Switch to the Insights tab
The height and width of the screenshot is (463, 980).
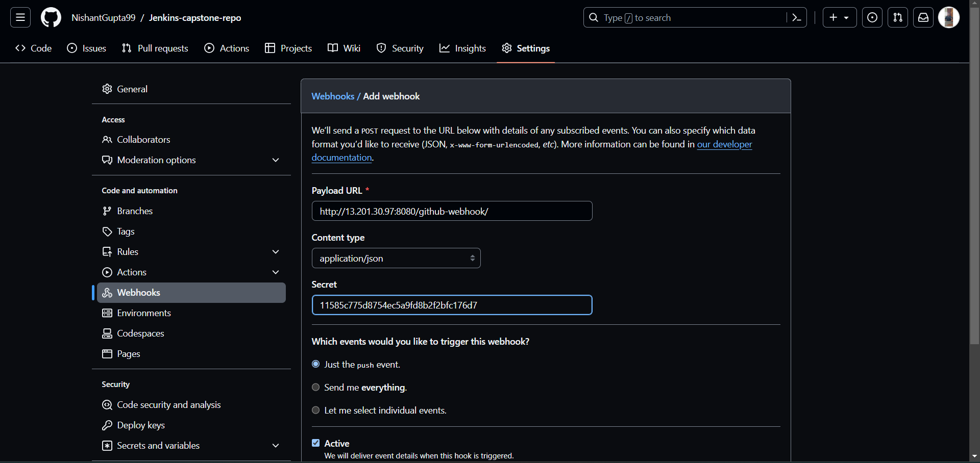pyautogui.click(x=462, y=48)
